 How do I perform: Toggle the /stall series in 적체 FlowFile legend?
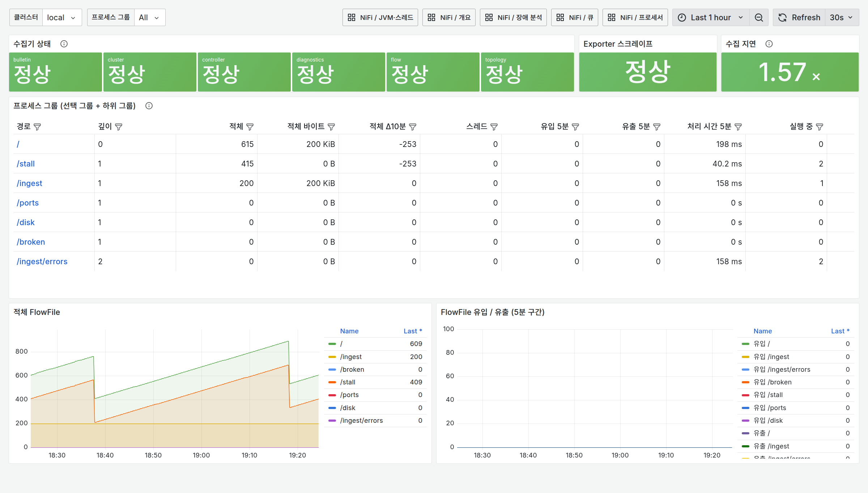click(348, 382)
